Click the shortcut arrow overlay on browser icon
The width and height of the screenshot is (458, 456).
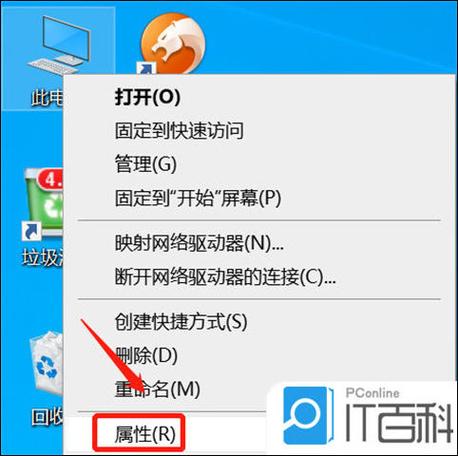[x=146, y=68]
